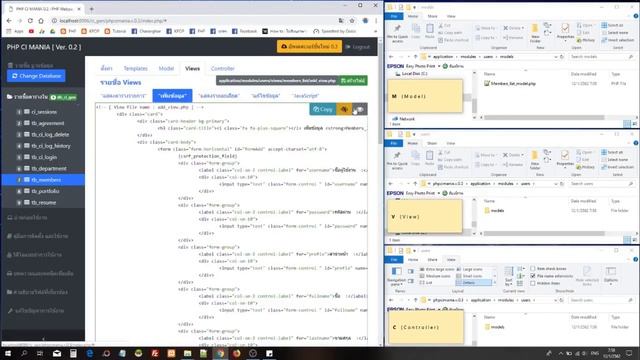Open Windows Start menu

click(x=8, y=353)
